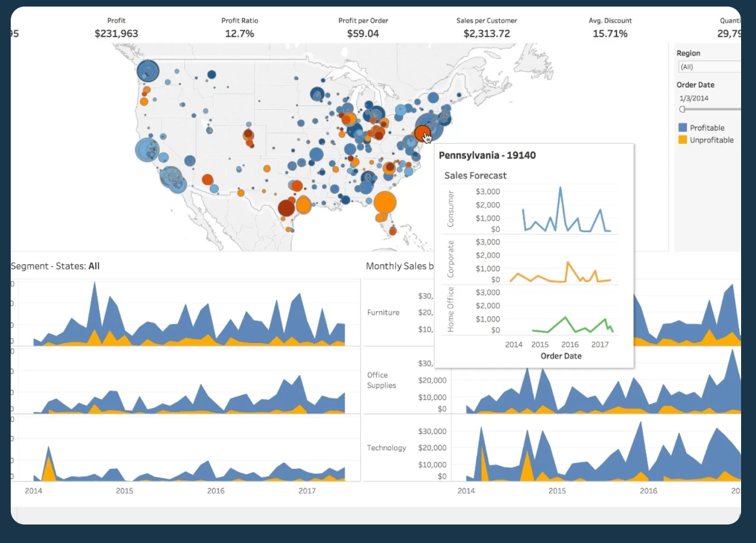Screen dimensions: 756x543
Task: Click the hovered orange Pennsylvania map circle
Action: tap(422, 132)
